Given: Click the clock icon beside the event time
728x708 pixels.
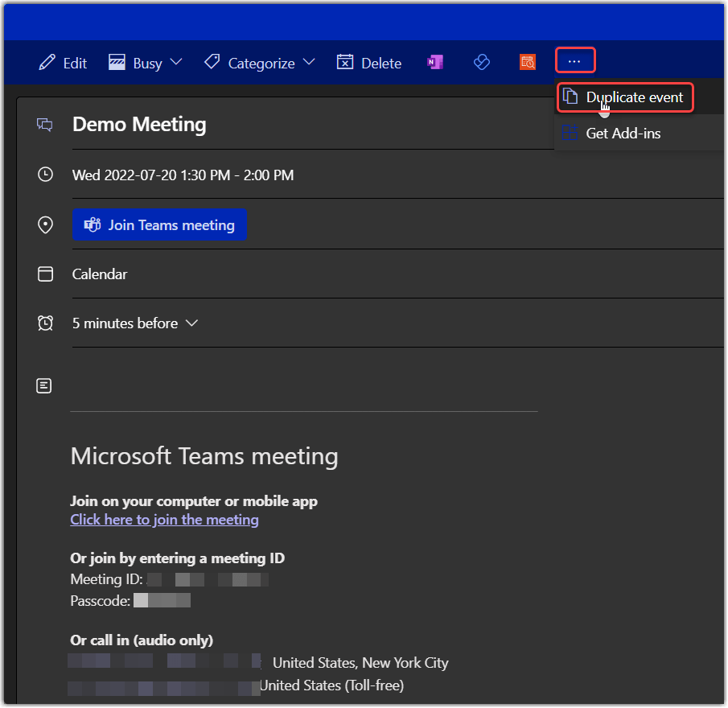Looking at the screenshot, I should click(x=45, y=175).
